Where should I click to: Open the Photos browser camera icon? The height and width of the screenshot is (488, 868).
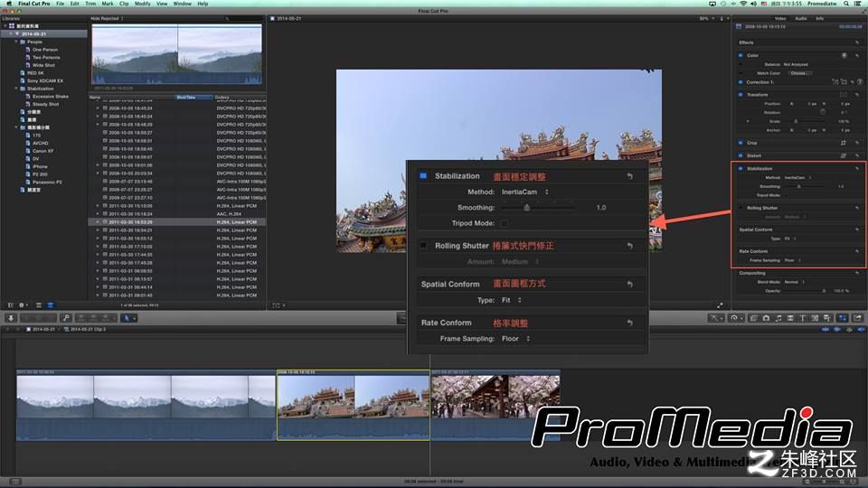coord(766,318)
